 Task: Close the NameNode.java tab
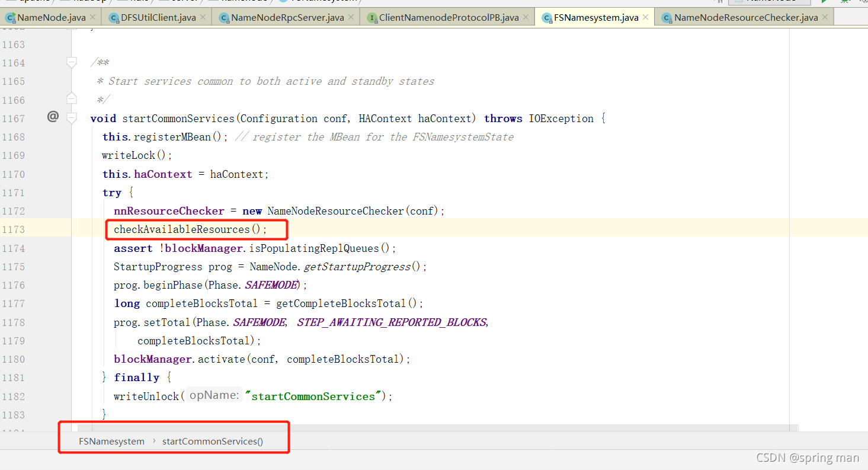92,18
